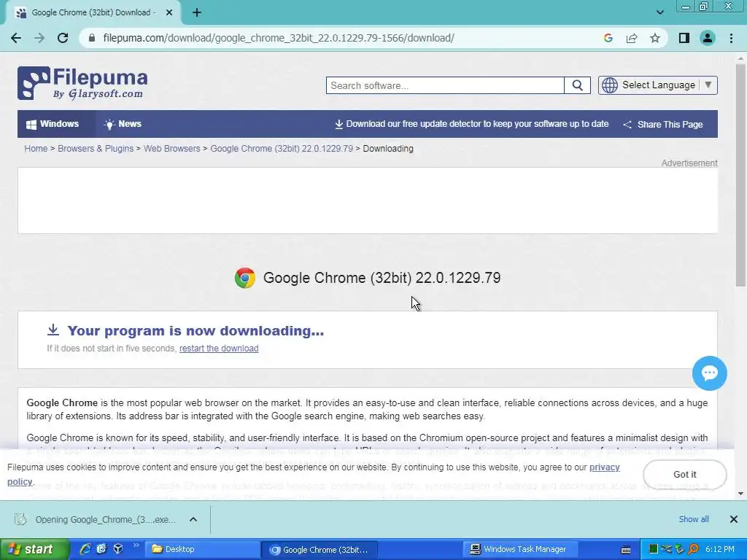
Task: Bookmark this page with the star icon
Action: tap(655, 38)
